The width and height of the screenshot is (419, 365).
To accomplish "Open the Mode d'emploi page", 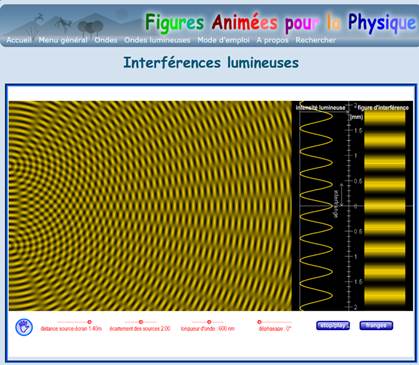I will point(223,40).
